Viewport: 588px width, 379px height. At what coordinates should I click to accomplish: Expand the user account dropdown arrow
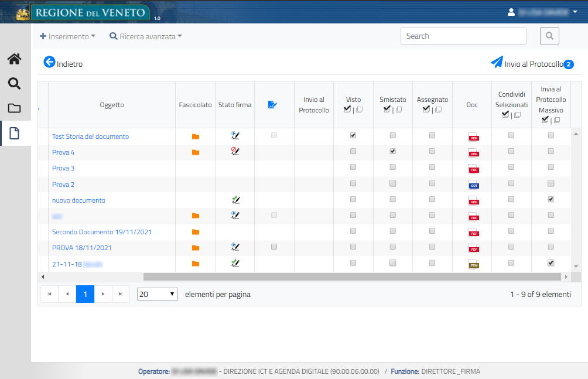point(575,12)
